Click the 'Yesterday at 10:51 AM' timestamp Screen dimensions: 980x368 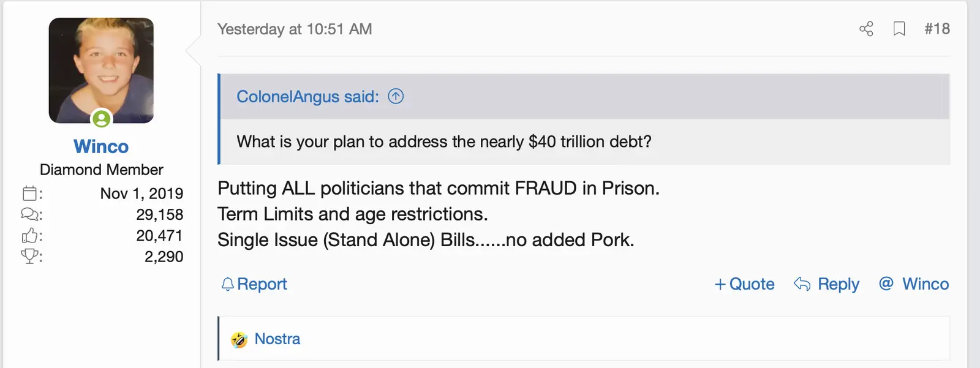[x=295, y=29]
